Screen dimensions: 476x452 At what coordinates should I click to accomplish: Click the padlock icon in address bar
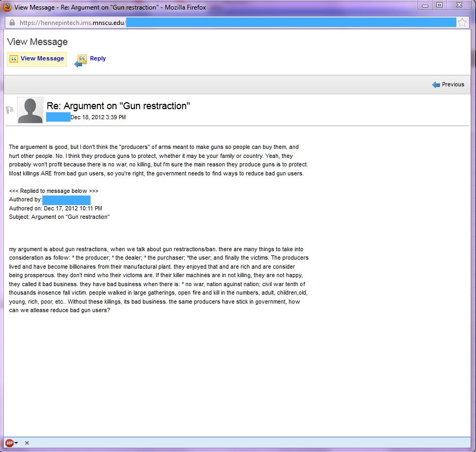click(12, 23)
